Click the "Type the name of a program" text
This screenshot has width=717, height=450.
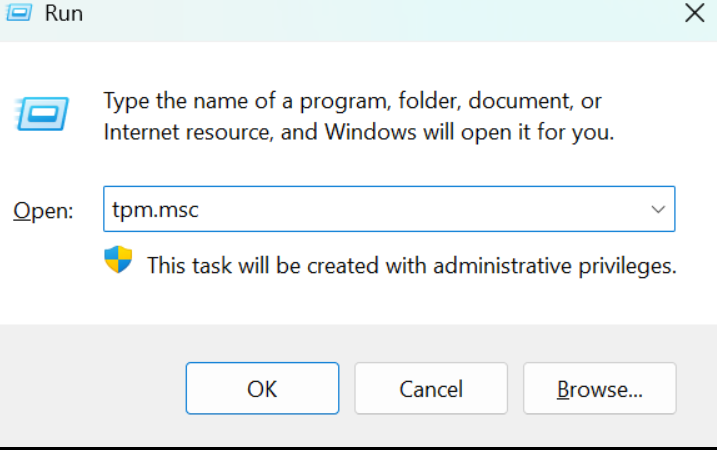(x=247, y=101)
